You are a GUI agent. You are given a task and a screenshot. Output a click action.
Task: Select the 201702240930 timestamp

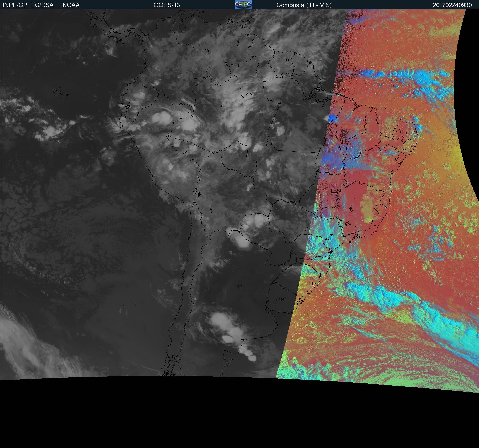click(x=452, y=5)
